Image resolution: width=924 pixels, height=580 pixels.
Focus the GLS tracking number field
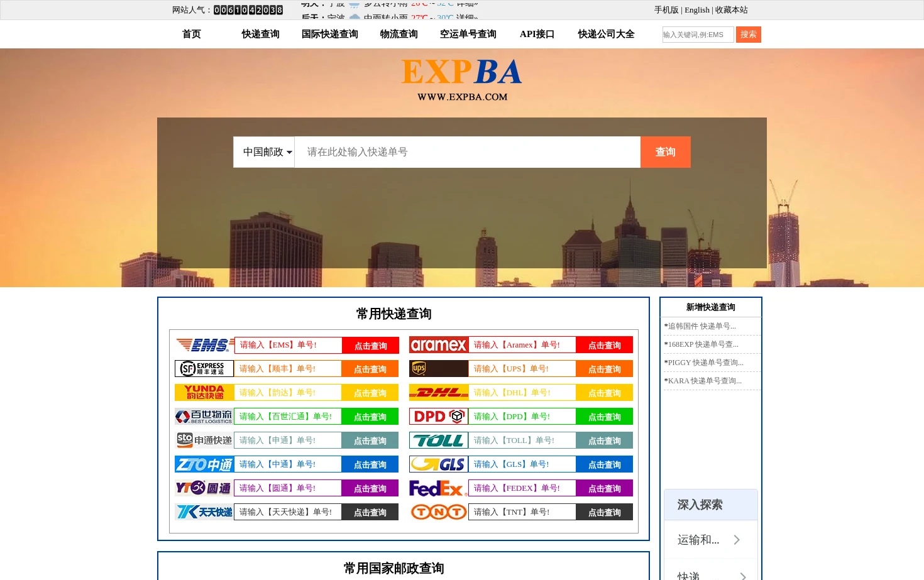[x=522, y=464]
